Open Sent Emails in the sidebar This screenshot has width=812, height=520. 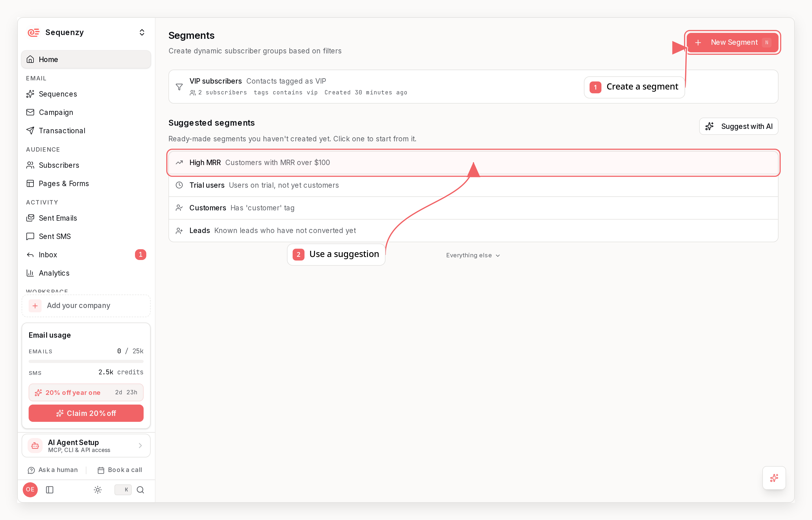[x=86, y=218]
